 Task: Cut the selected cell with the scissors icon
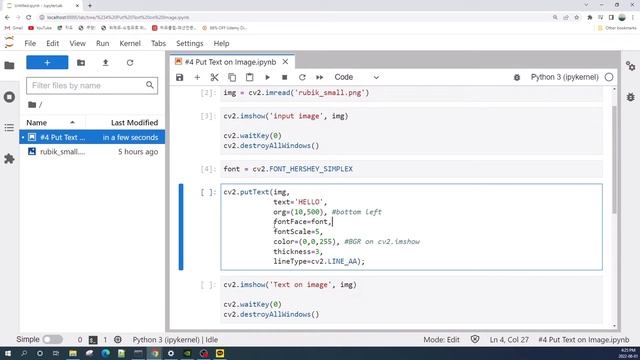214,77
